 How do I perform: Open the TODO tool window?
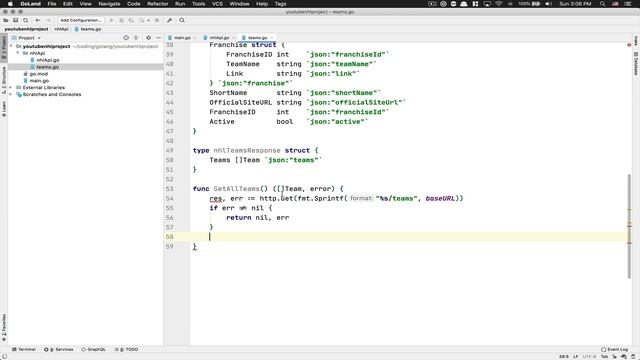tap(126, 349)
